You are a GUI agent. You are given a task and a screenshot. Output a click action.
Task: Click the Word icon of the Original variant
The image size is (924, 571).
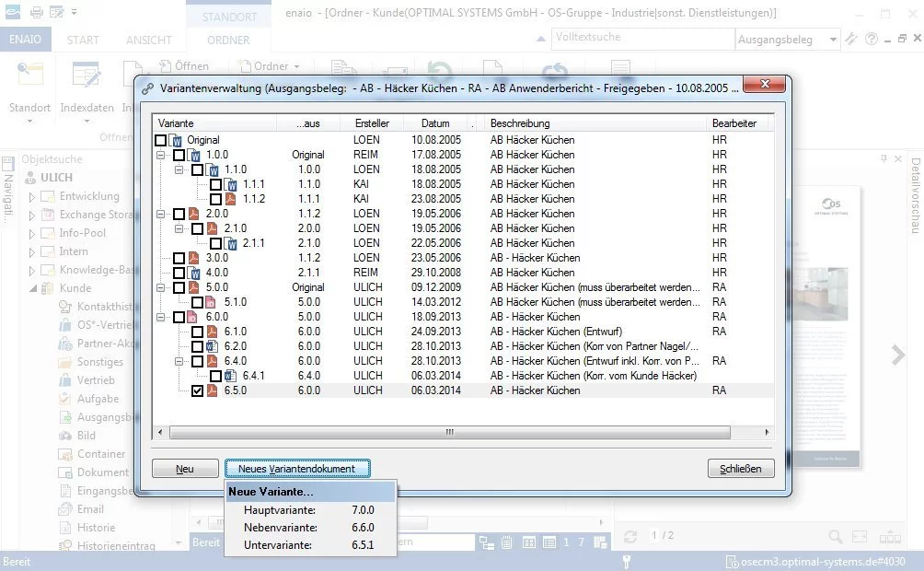[x=176, y=140]
